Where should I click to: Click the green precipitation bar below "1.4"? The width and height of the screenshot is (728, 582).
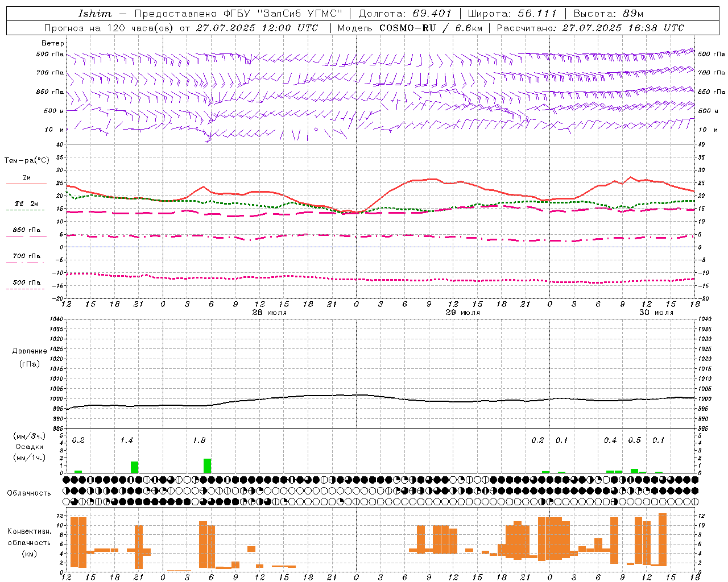tap(135, 467)
